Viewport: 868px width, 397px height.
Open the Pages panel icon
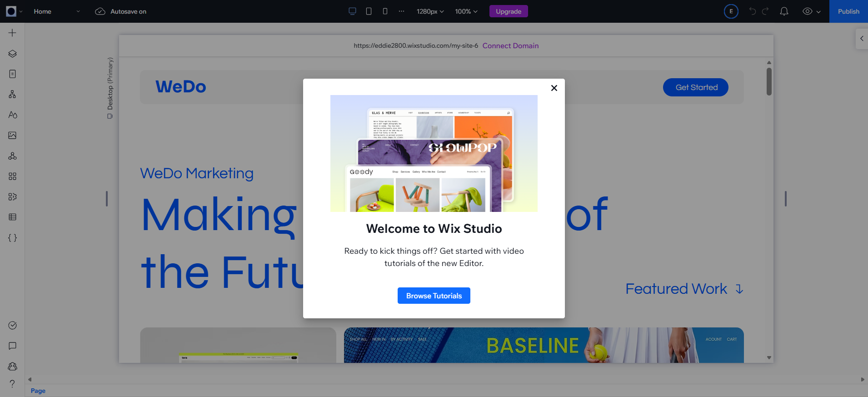coord(12,74)
